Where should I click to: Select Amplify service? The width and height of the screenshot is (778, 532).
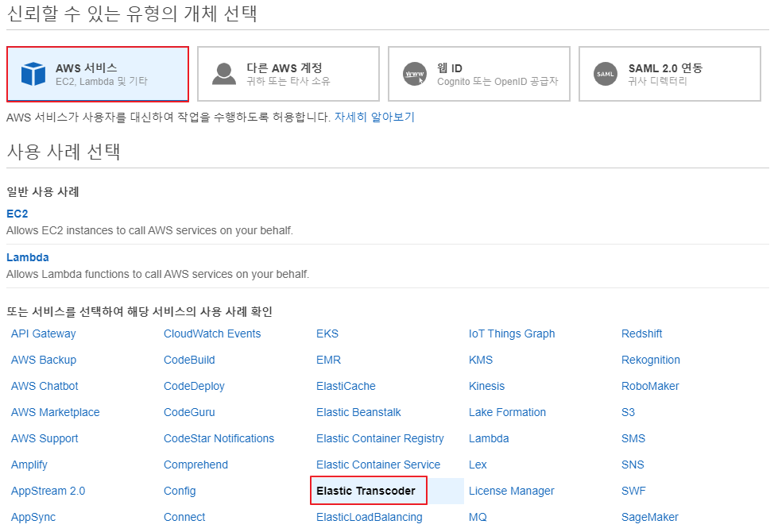point(29,465)
